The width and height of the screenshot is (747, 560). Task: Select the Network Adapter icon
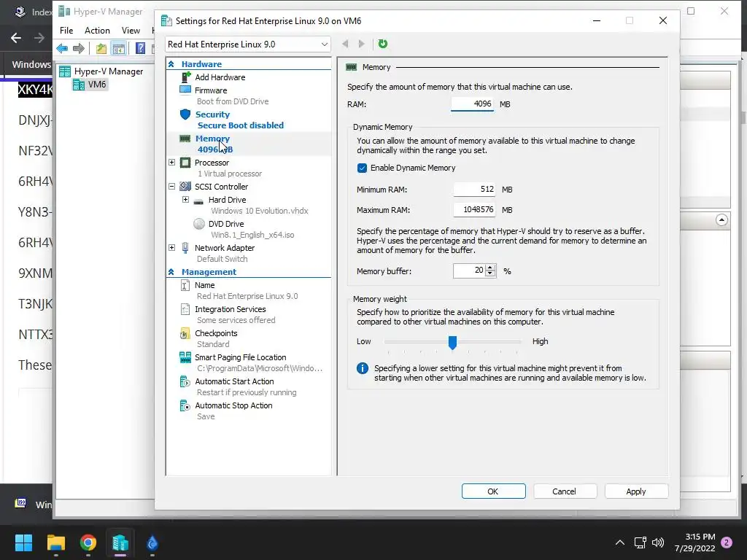tap(185, 248)
